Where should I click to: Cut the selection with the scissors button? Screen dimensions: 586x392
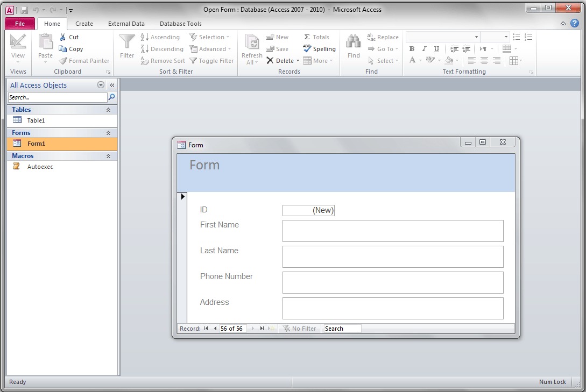pos(69,37)
